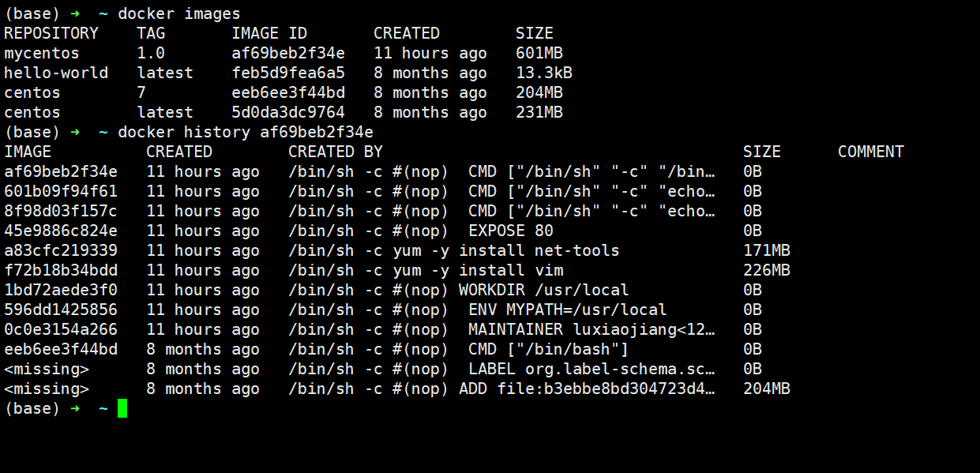Image resolution: width=980 pixels, height=473 pixels.
Task: Select layer ID a83cfc219339
Action: pos(61,250)
